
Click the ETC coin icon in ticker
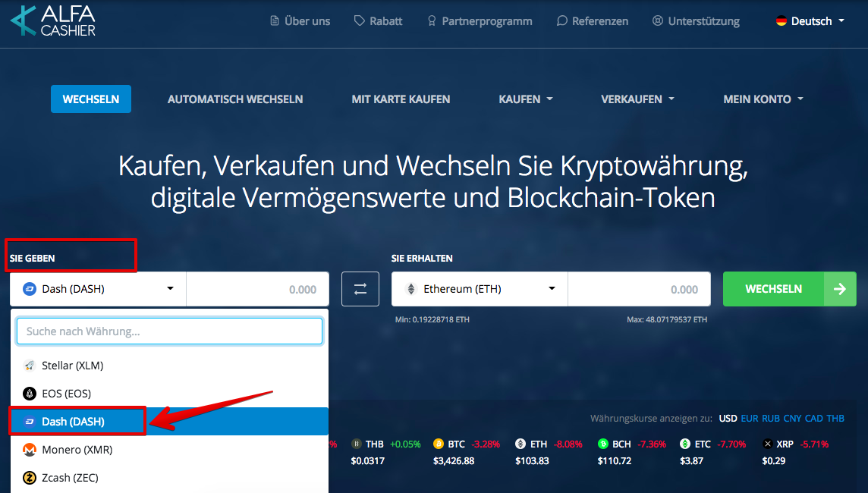(685, 444)
